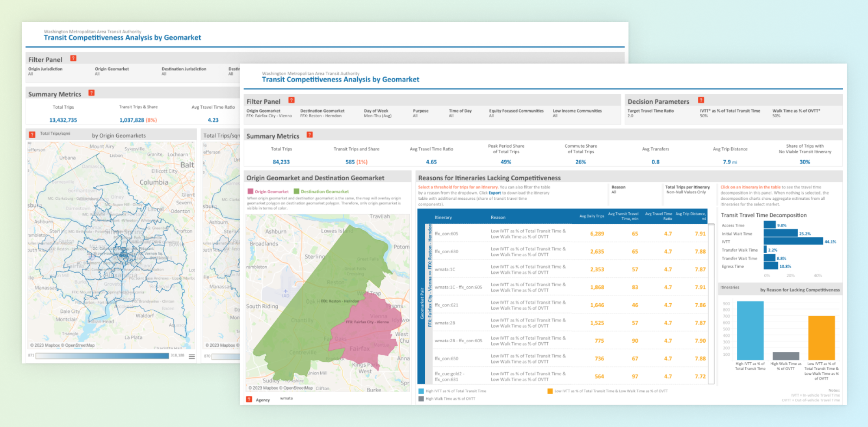Open the Reason filter dropdown

click(634, 192)
